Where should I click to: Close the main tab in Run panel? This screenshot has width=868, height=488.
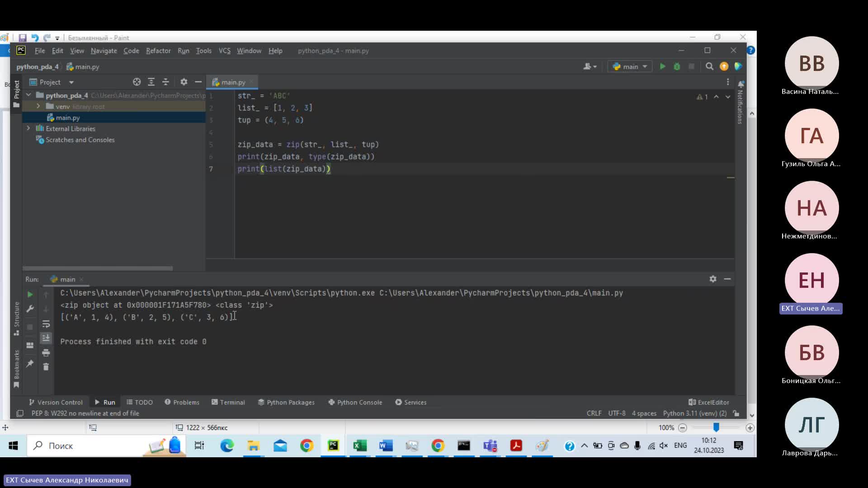click(81, 279)
